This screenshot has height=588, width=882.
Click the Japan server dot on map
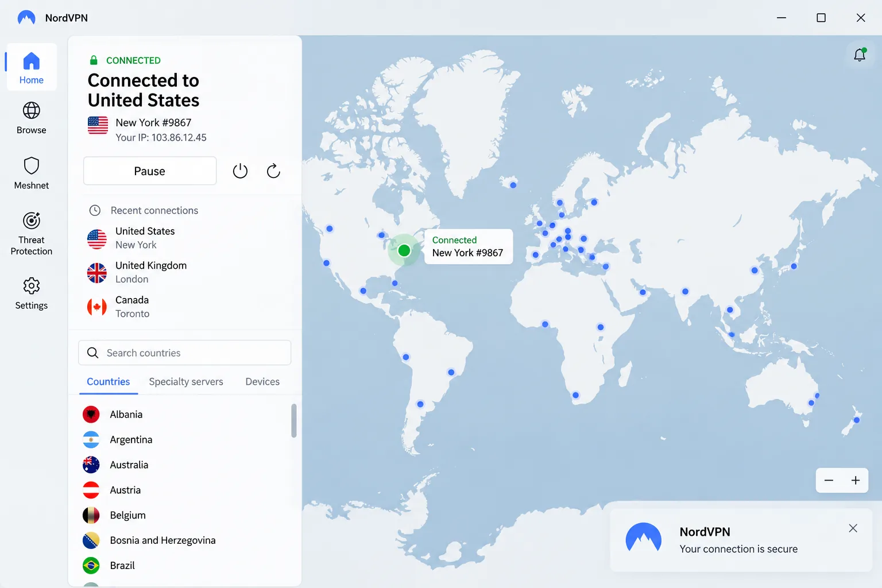coord(794,266)
